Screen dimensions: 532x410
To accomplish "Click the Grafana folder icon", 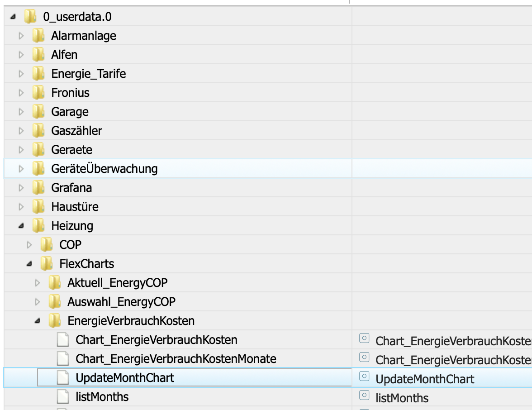I will tap(38, 188).
